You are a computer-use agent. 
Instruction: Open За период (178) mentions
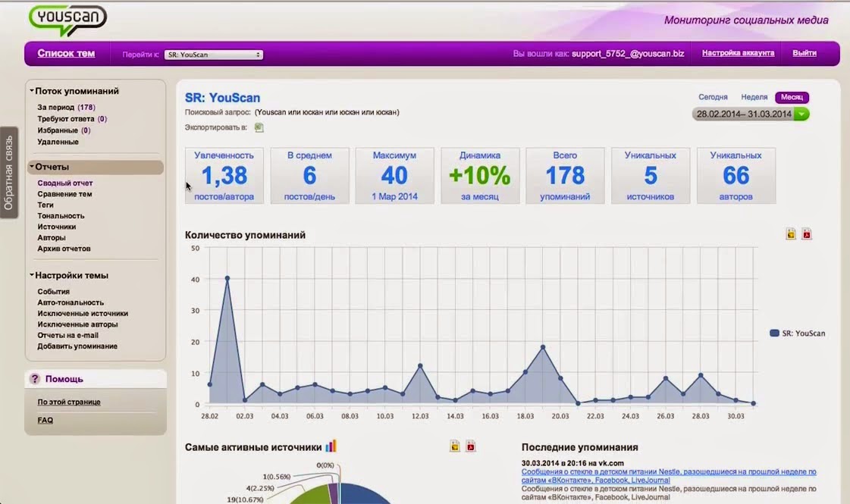click(66, 108)
